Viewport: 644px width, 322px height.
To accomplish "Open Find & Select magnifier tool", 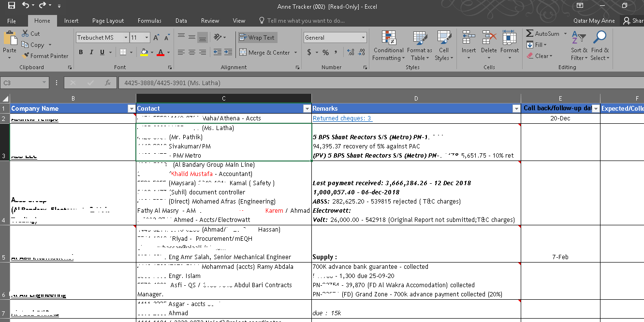I will tap(600, 38).
